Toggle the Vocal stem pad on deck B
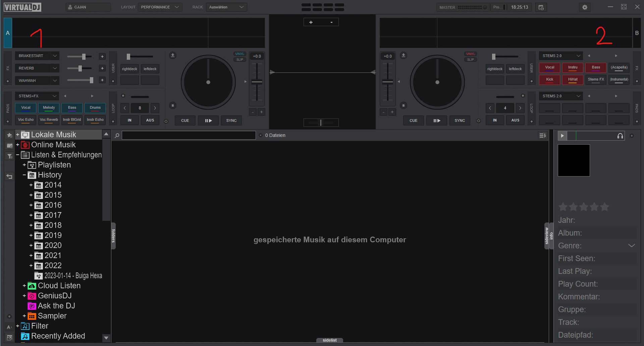 549,67
